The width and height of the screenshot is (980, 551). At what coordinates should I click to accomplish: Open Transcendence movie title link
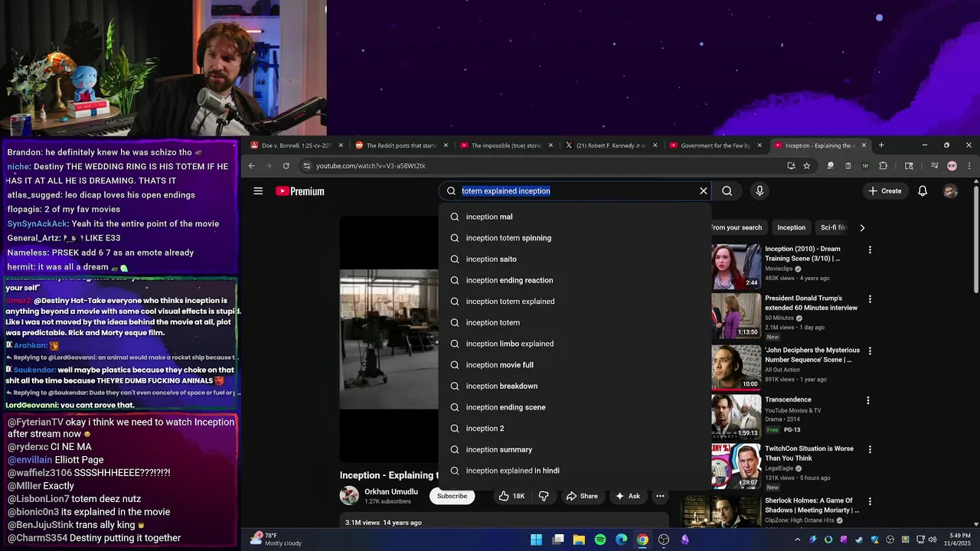(x=788, y=399)
